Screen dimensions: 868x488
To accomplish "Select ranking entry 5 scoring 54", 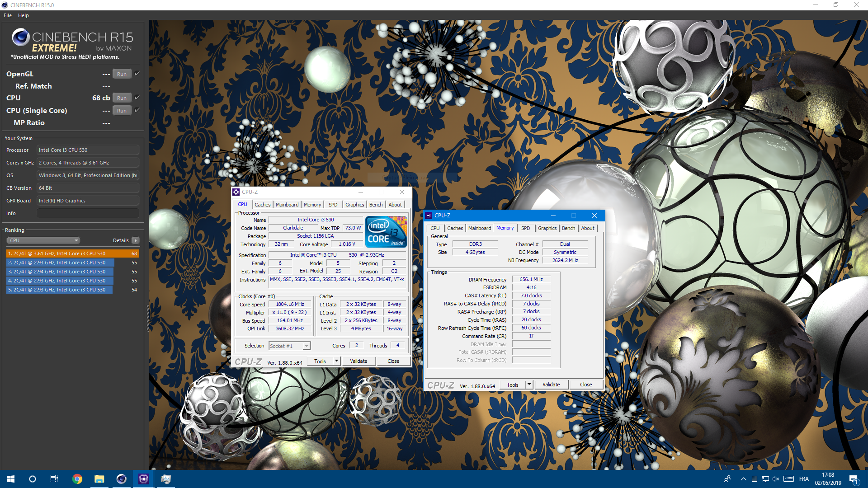I will [x=72, y=290].
